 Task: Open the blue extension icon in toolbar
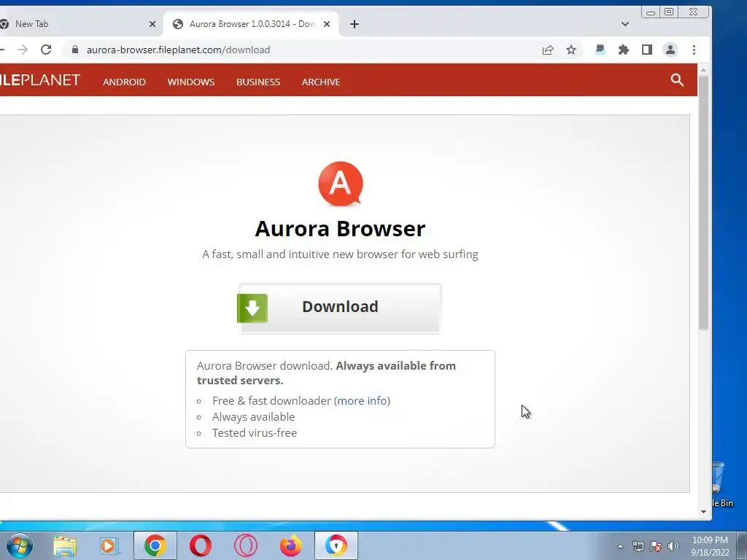click(600, 50)
